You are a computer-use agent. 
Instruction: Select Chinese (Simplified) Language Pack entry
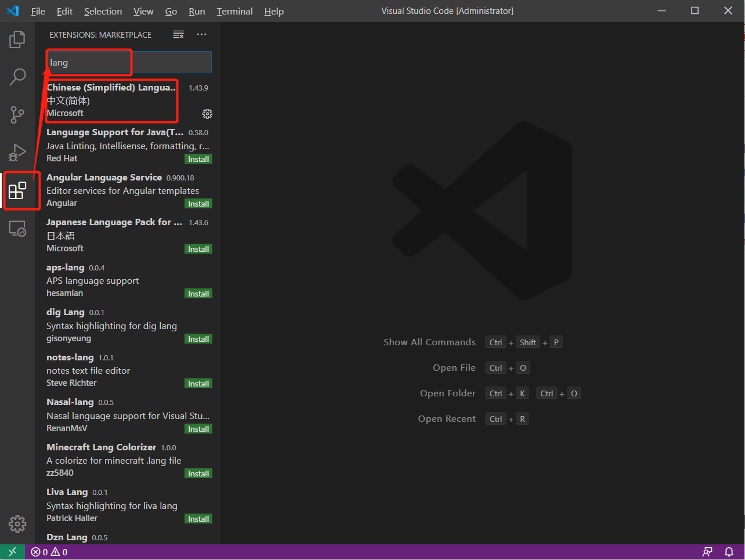[129, 100]
